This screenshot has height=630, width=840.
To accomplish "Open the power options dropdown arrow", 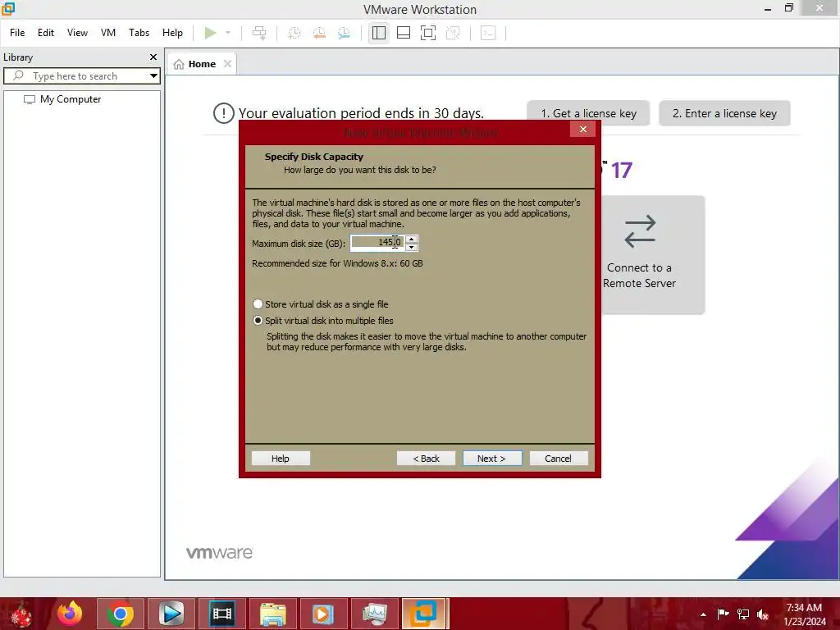I will [x=228, y=33].
